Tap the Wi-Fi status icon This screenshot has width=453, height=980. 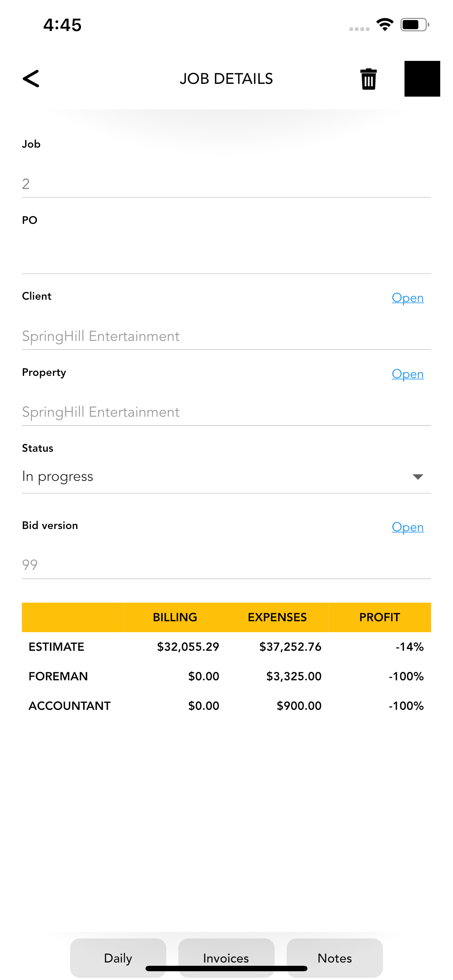pos(384,25)
